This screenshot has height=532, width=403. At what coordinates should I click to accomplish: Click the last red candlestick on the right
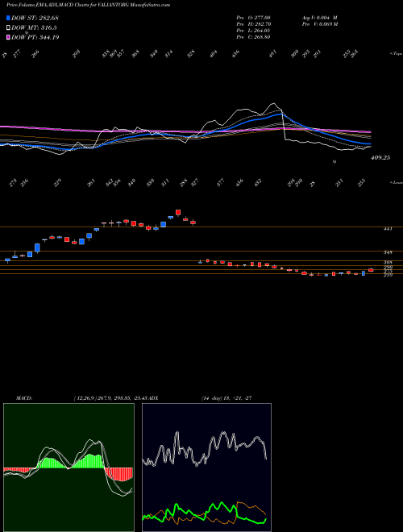tap(371, 270)
